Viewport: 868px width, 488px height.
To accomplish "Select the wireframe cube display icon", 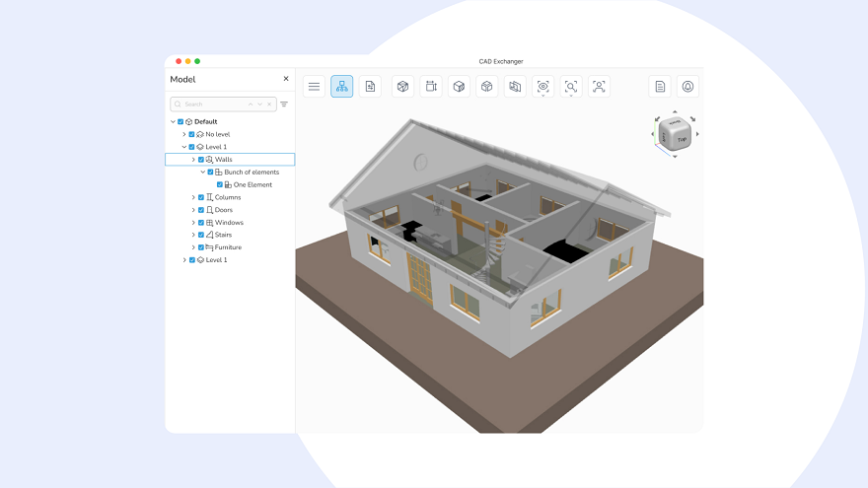I will tap(403, 87).
